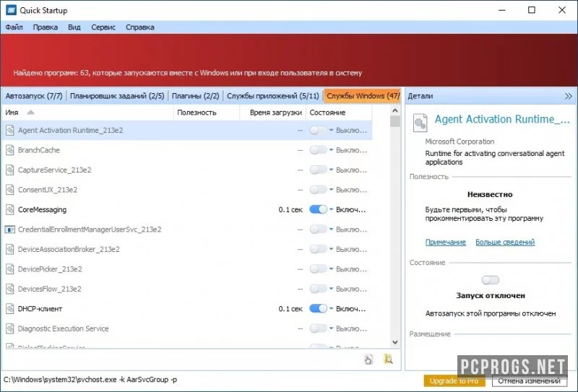Click the CoreMessaging service icon

coord(10,209)
